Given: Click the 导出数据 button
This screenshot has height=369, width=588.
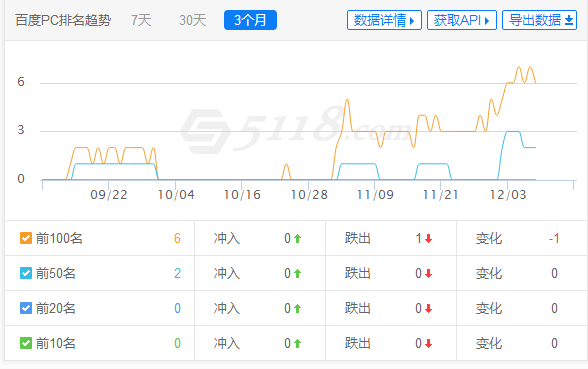Looking at the screenshot, I should pyautogui.click(x=539, y=20).
